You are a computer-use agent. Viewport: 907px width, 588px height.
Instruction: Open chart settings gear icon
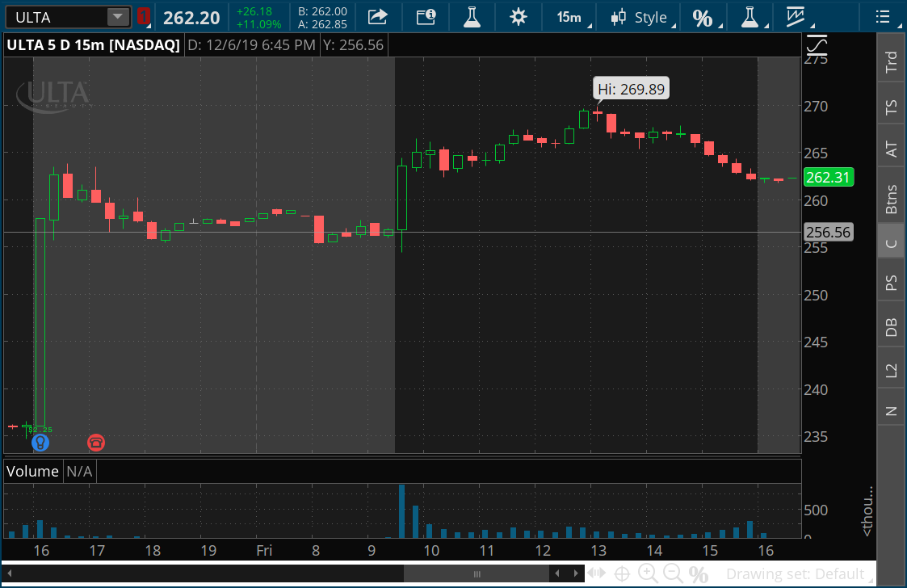pyautogui.click(x=519, y=17)
